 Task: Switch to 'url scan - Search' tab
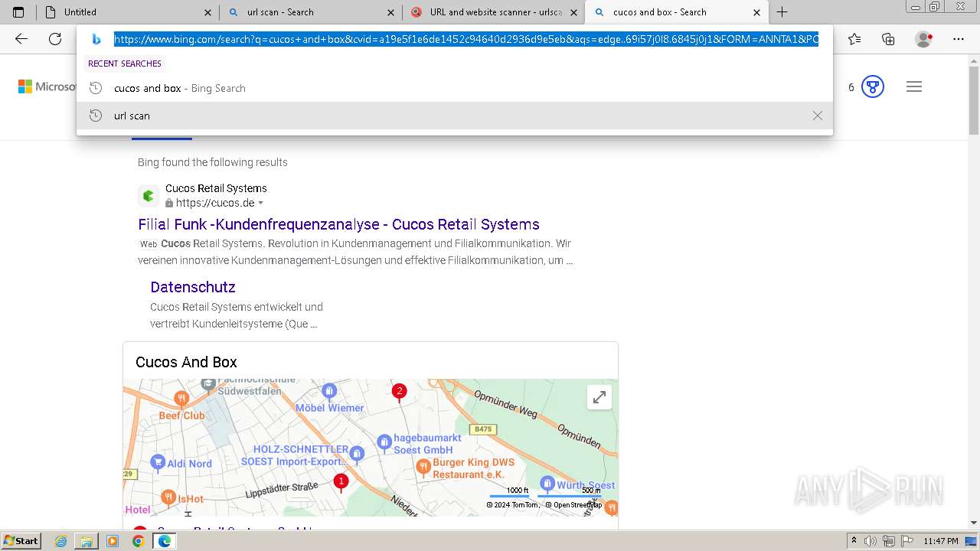point(311,12)
